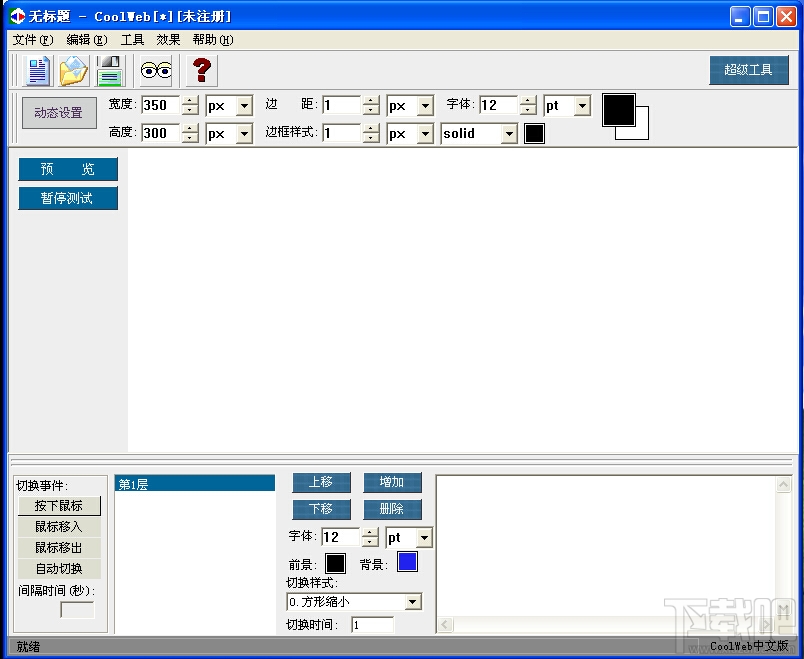Click the eyes preview toolbar icon
The width and height of the screenshot is (804, 659).
[x=156, y=71]
